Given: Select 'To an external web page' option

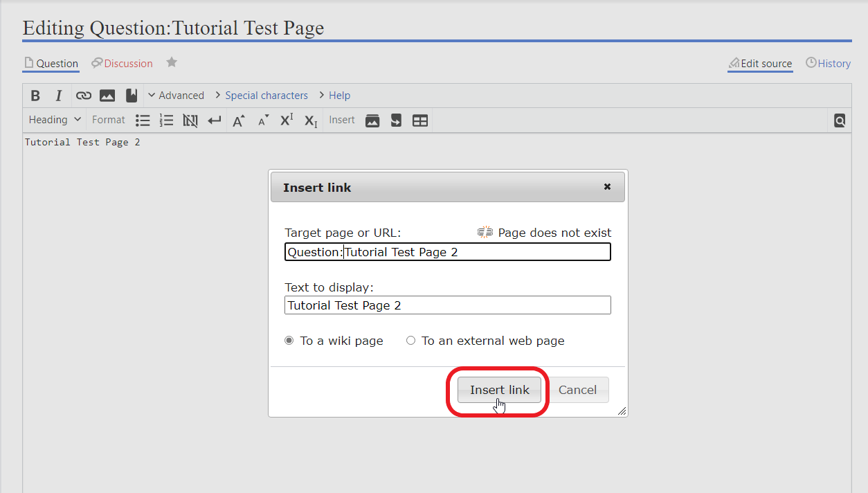Looking at the screenshot, I should tap(410, 341).
